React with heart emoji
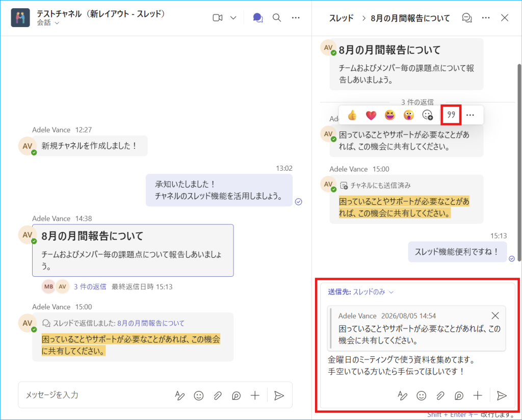 point(371,115)
